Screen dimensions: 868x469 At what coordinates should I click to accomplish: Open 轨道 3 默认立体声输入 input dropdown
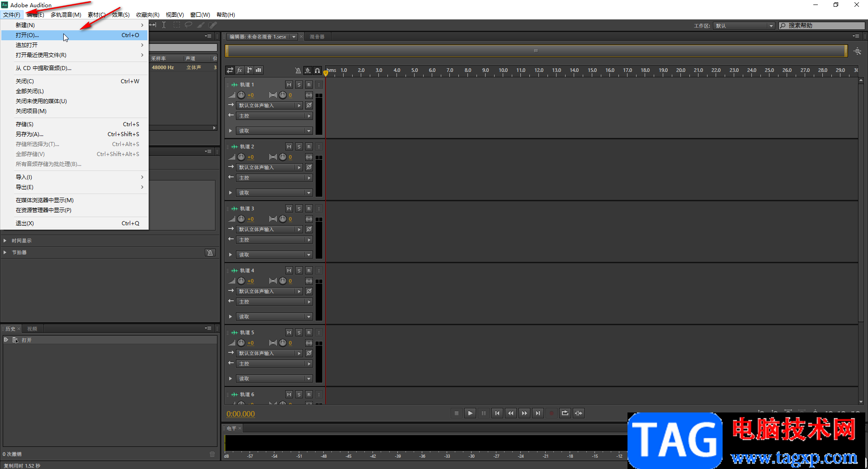coord(269,229)
